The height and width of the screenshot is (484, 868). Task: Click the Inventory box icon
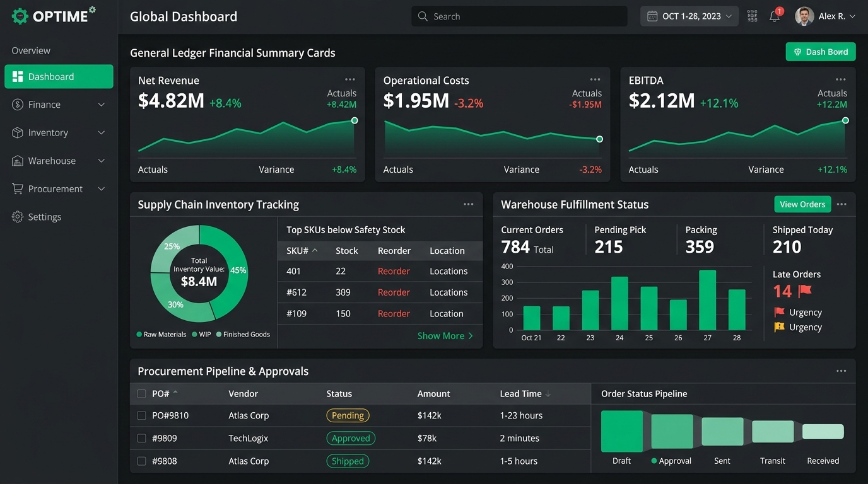(x=18, y=133)
